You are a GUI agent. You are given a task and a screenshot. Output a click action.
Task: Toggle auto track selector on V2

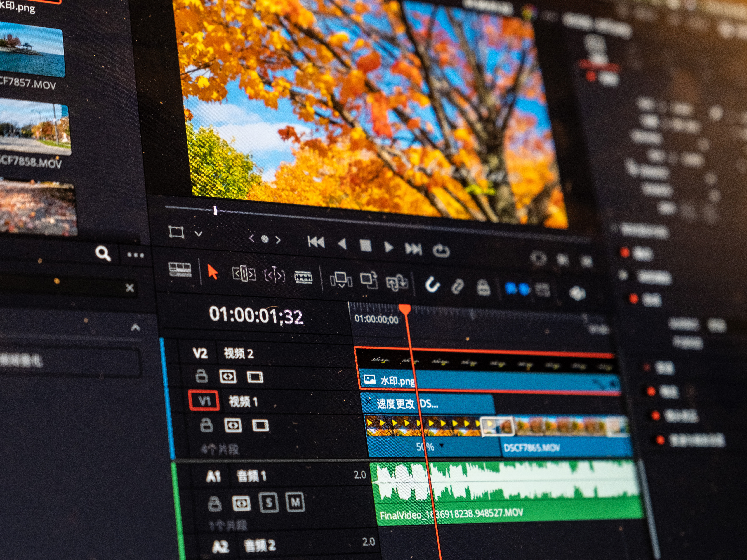(x=228, y=376)
